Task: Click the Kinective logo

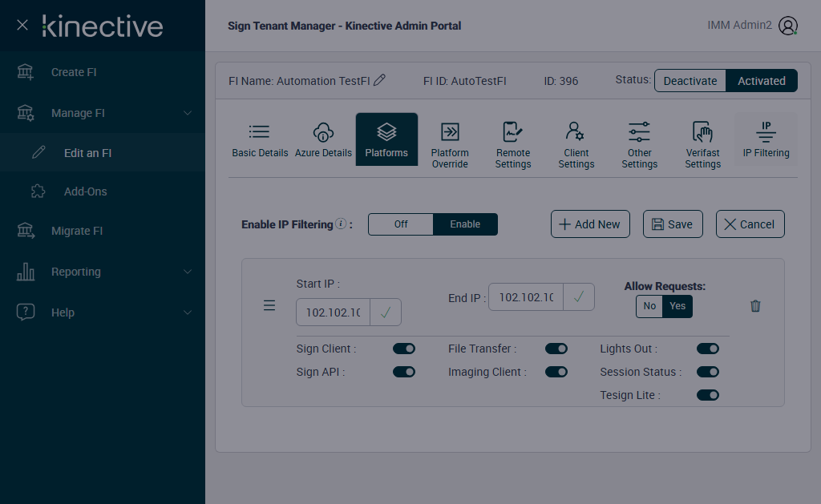Action: click(x=103, y=26)
